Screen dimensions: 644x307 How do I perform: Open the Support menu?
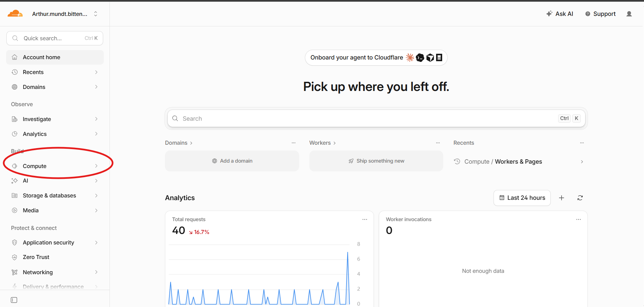(x=600, y=14)
